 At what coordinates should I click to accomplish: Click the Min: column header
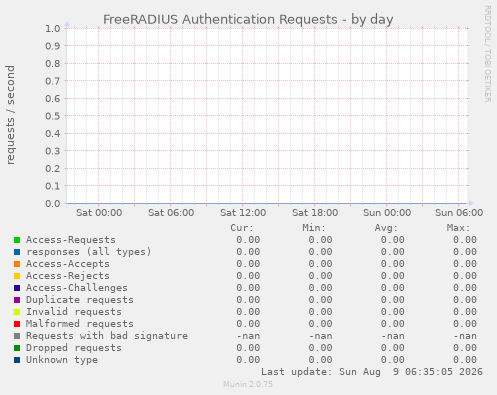pyautogui.click(x=314, y=228)
